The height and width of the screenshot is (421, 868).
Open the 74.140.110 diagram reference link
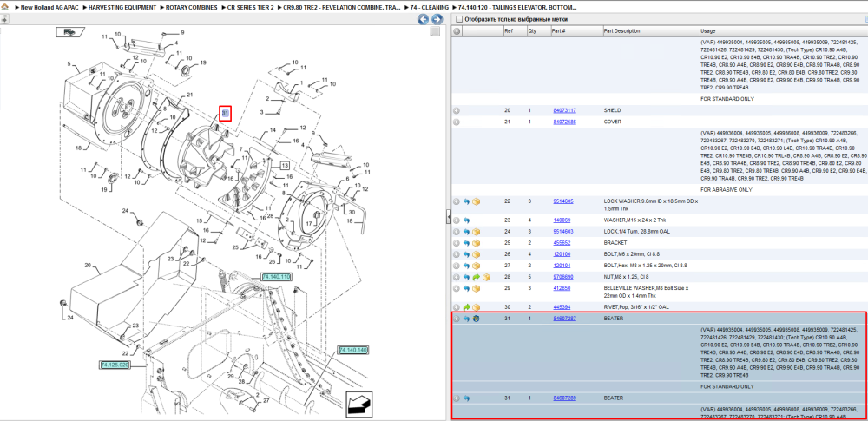coord(276,276)
